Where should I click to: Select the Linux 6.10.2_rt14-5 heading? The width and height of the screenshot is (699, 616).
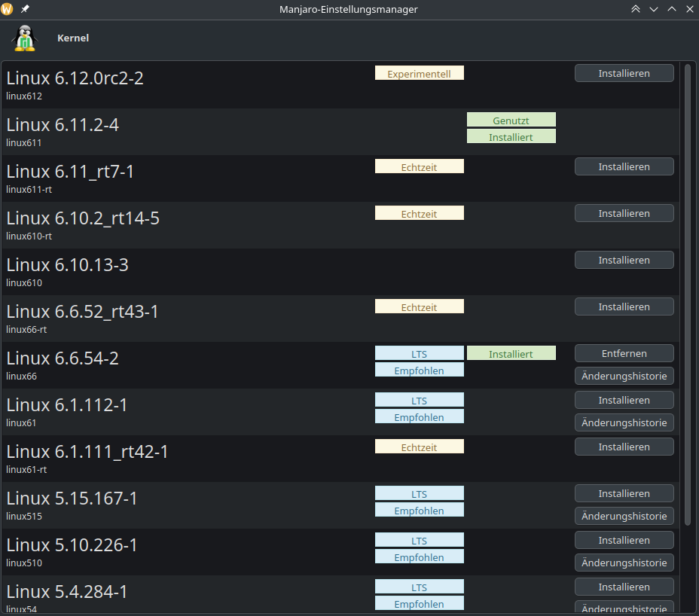click(x=83, y=218)
